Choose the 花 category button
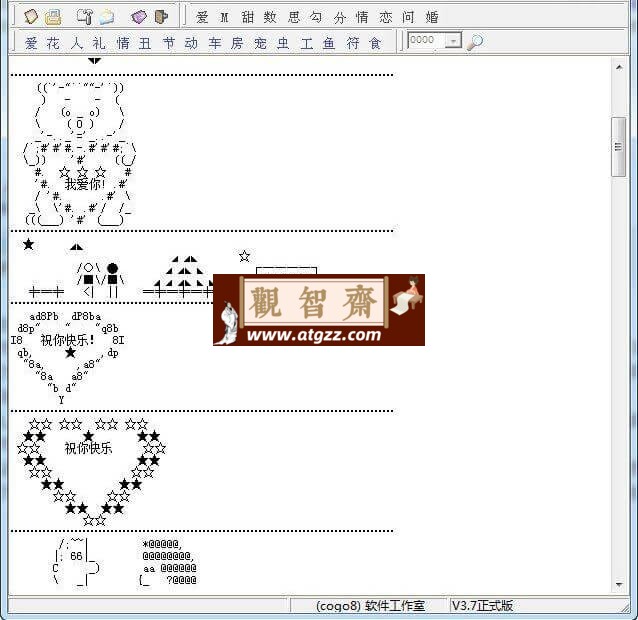 pos(53,42)
